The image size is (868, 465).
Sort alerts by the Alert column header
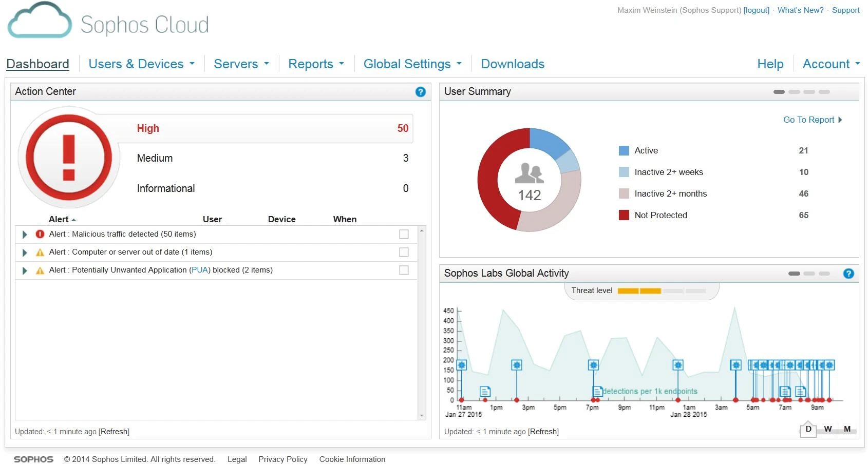62,220
